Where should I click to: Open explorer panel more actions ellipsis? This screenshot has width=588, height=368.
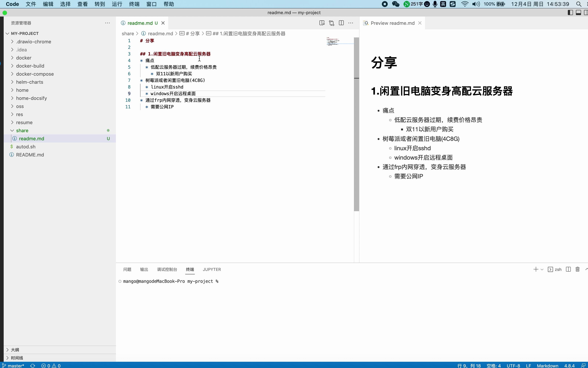[107, 23]
